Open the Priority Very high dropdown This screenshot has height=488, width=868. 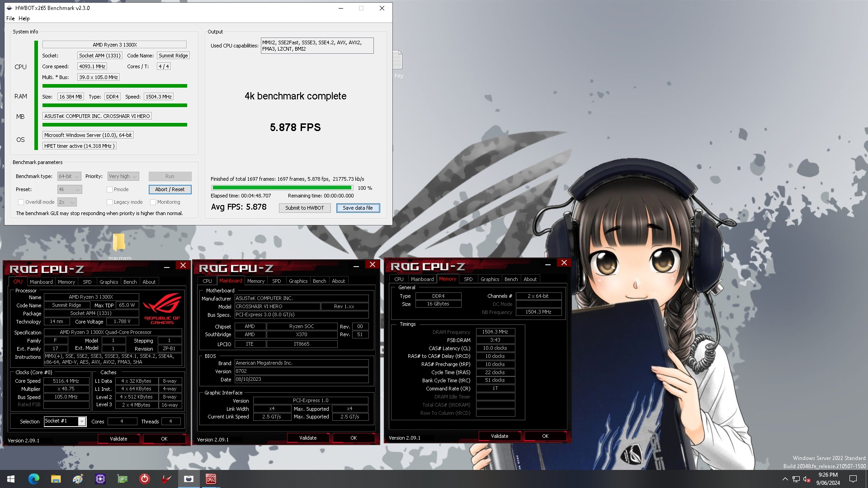pyautogui.click(x=123, y=176)
